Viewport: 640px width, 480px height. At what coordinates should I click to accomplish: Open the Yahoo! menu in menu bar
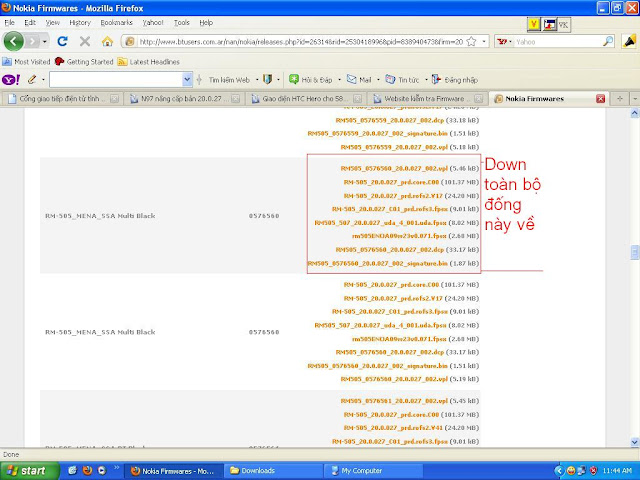pyautogui.click(x=153, y=23)
